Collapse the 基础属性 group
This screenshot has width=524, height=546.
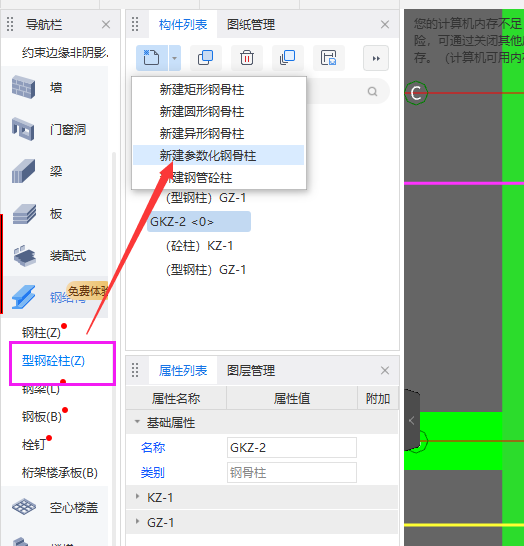click(137, 422)
